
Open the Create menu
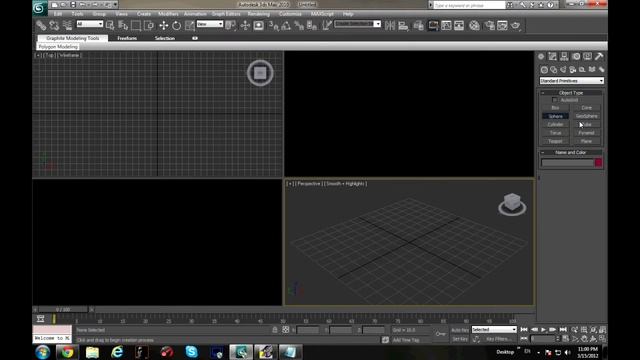pos(144,14)
